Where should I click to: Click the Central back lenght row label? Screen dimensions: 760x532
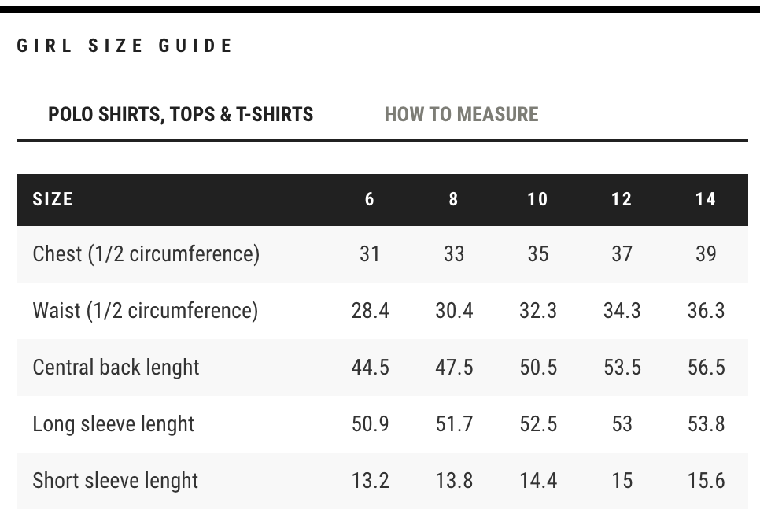point(116,368)
